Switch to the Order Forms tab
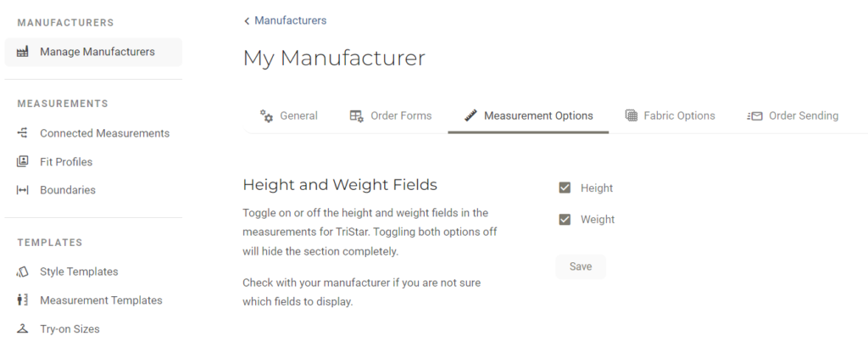 coord(391,115)
